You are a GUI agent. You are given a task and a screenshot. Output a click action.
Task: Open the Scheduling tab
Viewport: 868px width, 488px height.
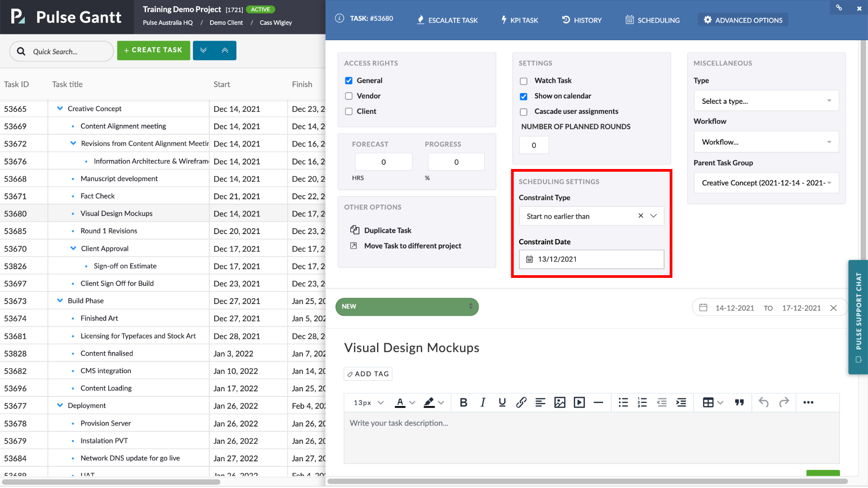(652, 20)
